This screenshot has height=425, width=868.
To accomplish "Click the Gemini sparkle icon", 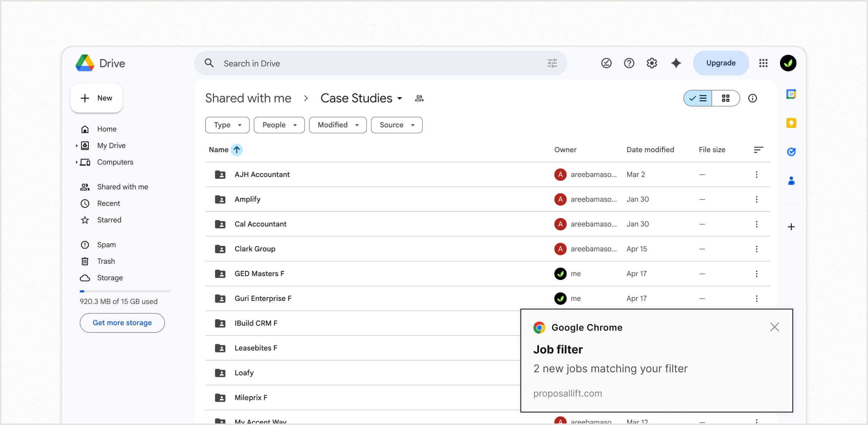I will [x=676, y=63].
